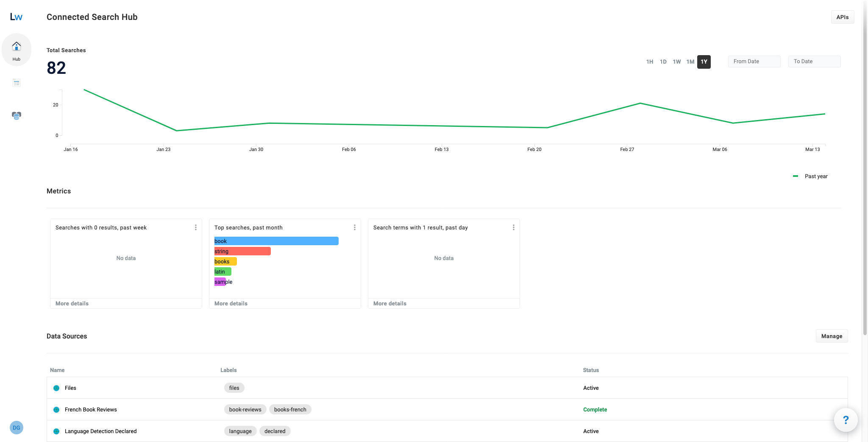
Task: Open the second sidebar list icon
Action: (x=17, y=83)
